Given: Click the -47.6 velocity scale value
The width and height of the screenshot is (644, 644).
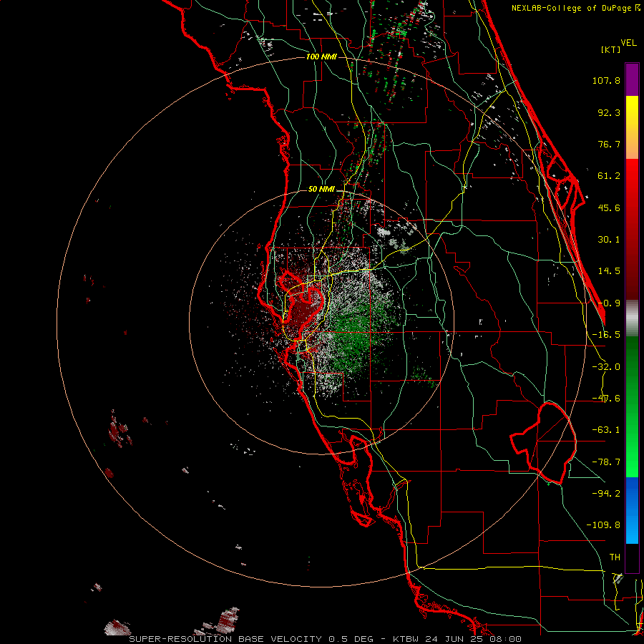Looking at the screenshot, I should point(606,399).
